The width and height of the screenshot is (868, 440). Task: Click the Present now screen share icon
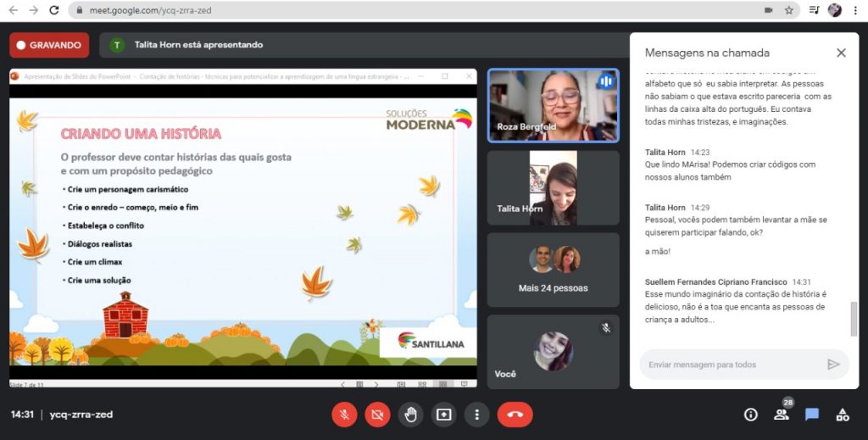point(443,415)
